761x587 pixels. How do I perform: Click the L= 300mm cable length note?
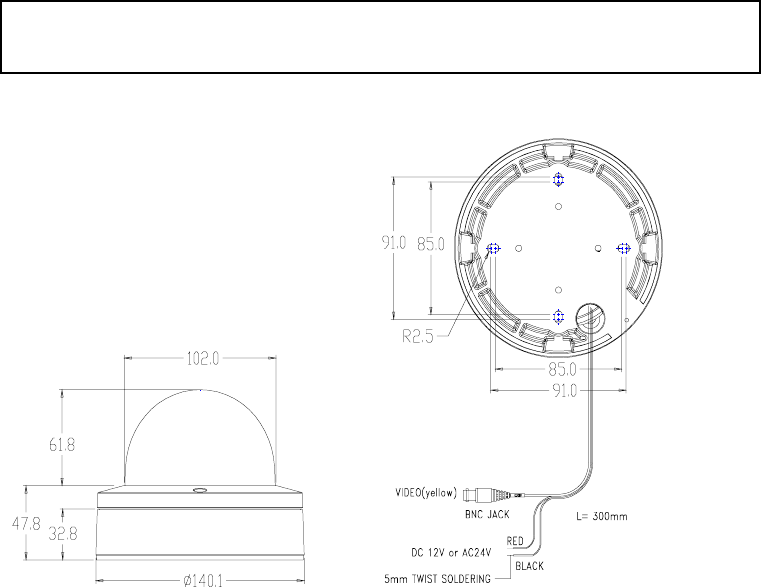click(x=602, y=516)
